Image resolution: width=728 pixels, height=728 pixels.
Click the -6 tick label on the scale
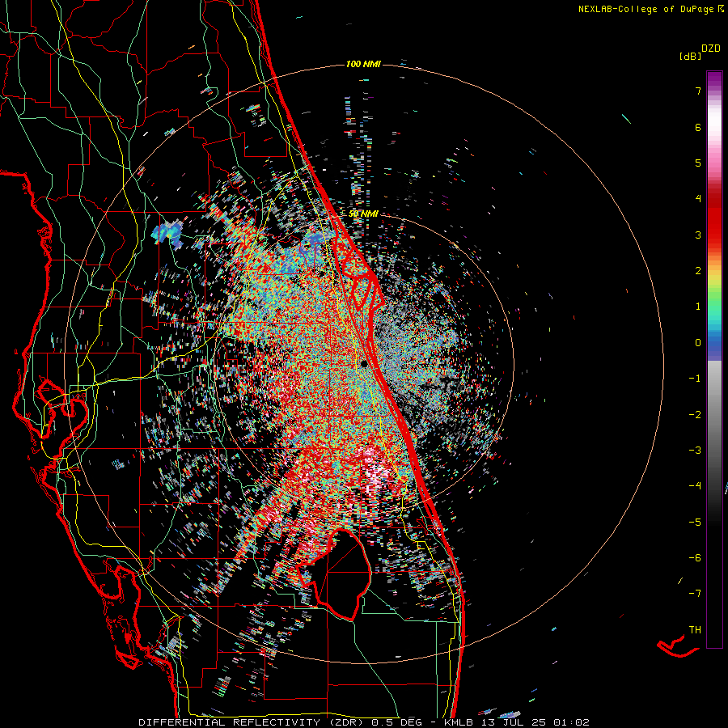click(x=695, y=558)
